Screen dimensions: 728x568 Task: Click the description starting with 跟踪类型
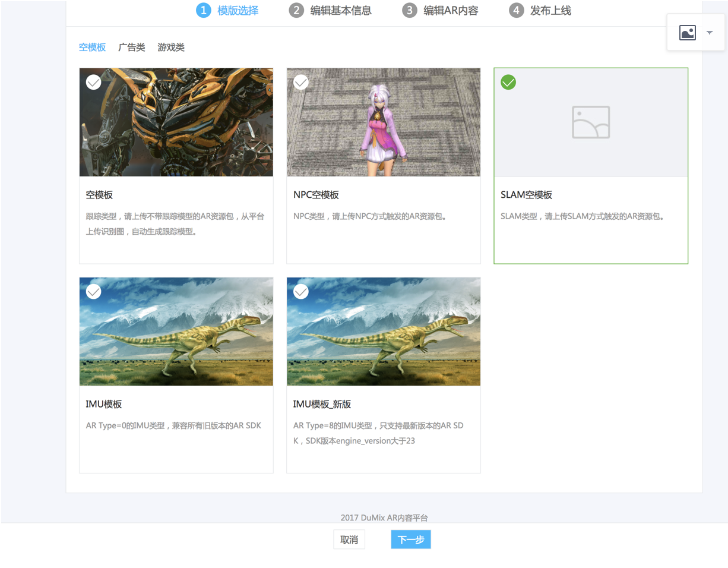[176, 224]
